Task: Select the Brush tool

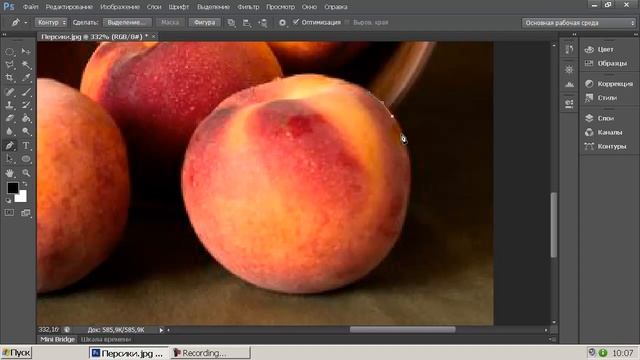Action: 26,92
